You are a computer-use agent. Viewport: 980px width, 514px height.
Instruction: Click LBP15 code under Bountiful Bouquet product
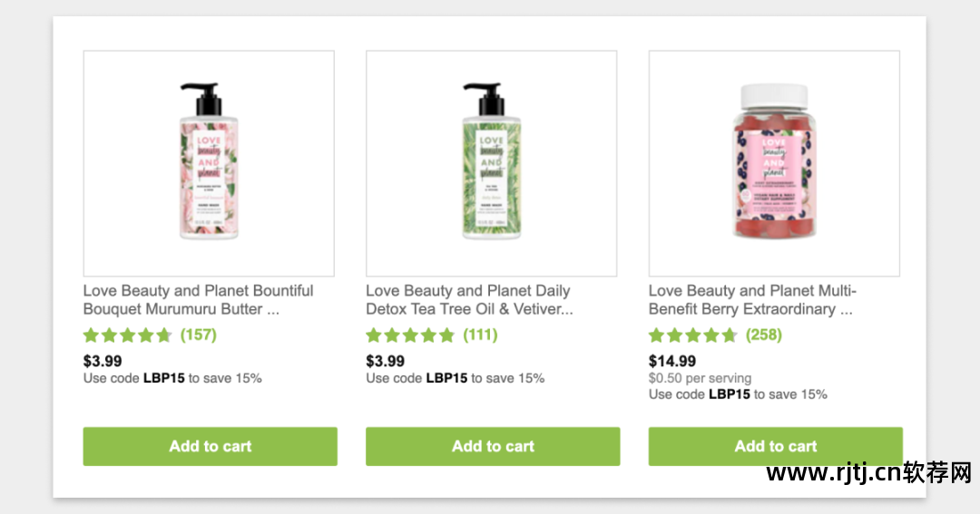coord(163,378)
